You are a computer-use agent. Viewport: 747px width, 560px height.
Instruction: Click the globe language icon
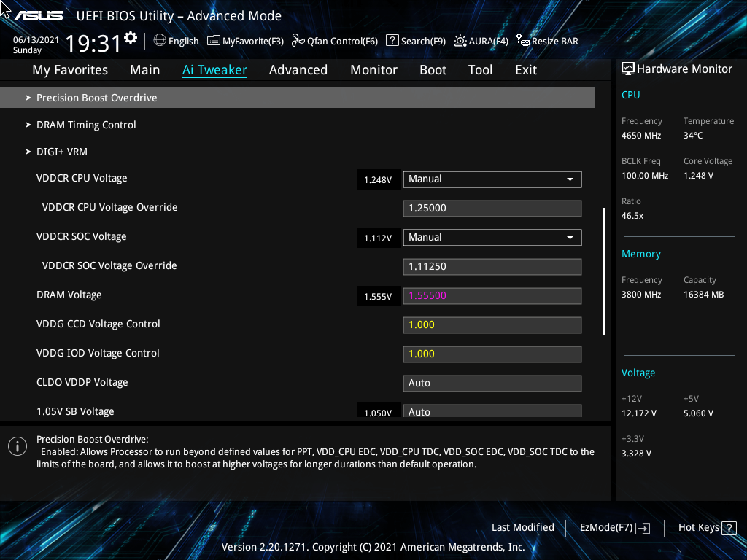(160, 41)
